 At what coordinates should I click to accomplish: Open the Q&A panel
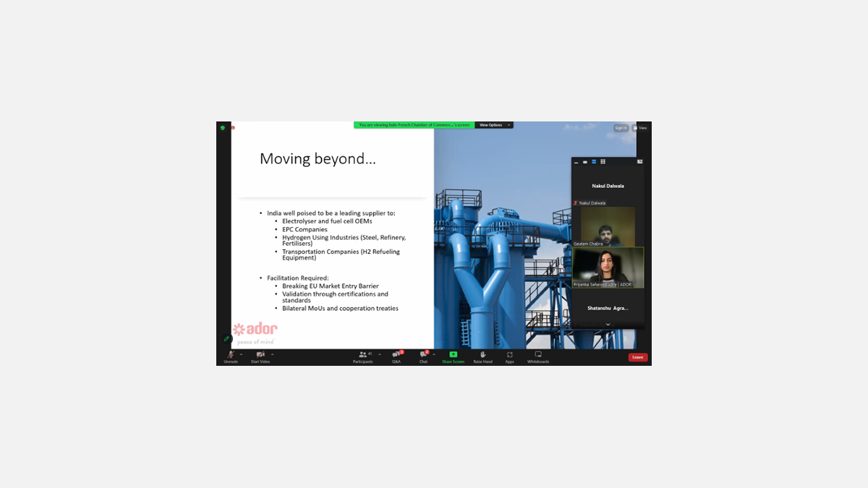396,356
